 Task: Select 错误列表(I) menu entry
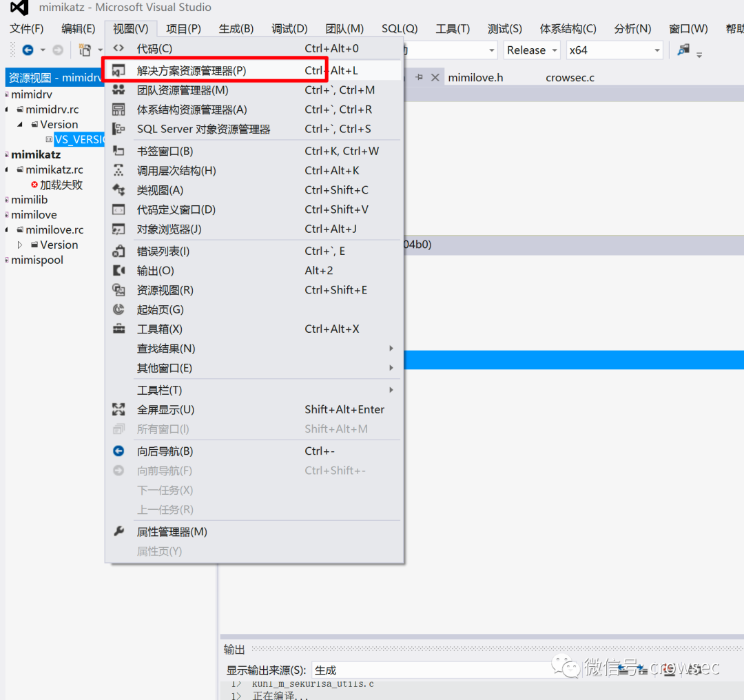pyautogui.click(x=254, y=251)
